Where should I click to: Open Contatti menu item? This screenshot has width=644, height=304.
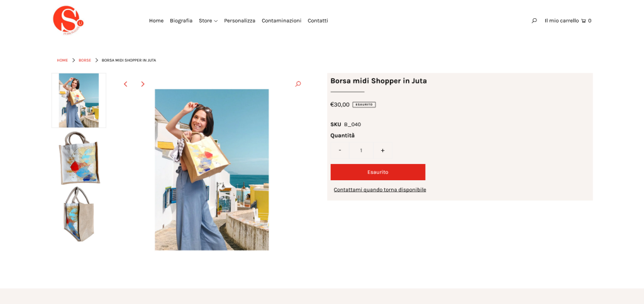click(318, 21)
